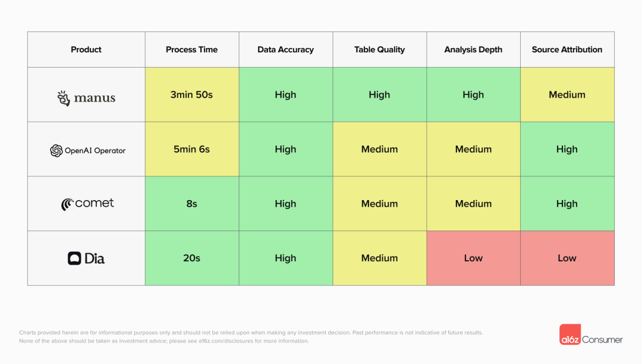Click Comet's Medium Table Quality cell

(x=379, y=204)
